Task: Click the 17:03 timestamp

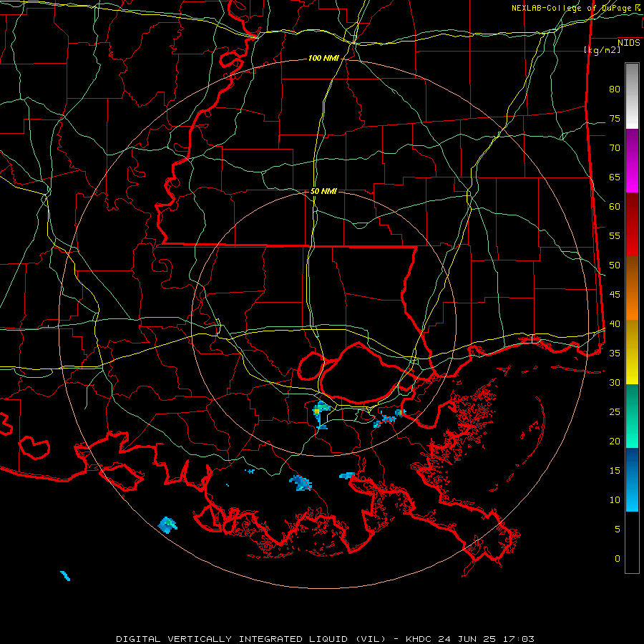Action: coord(517,639)
